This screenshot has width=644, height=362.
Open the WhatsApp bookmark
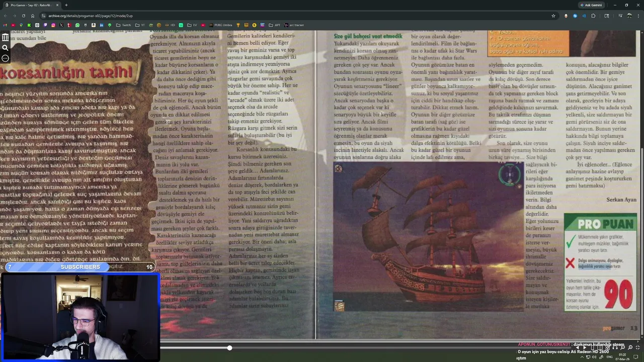77,25
